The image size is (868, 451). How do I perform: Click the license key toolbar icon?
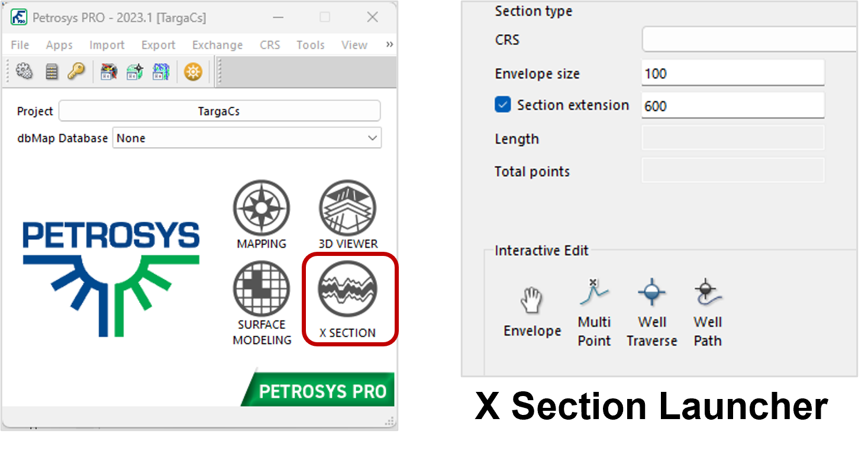[77, 71]
